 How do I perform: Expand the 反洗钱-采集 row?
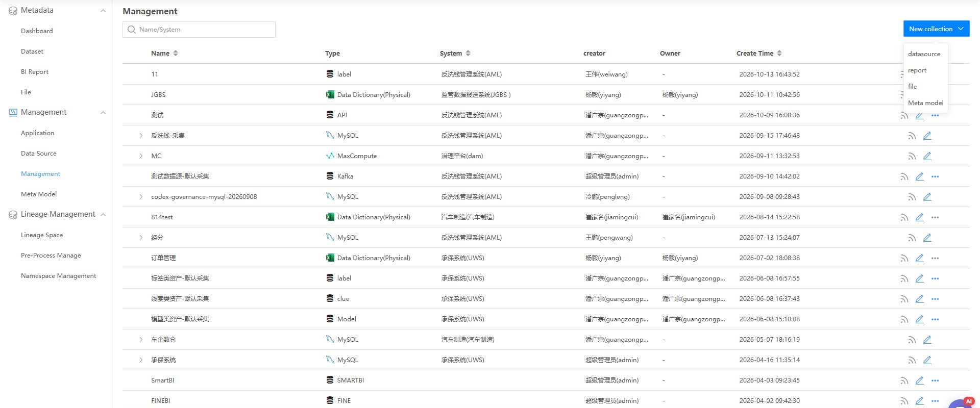pos(141,136)
